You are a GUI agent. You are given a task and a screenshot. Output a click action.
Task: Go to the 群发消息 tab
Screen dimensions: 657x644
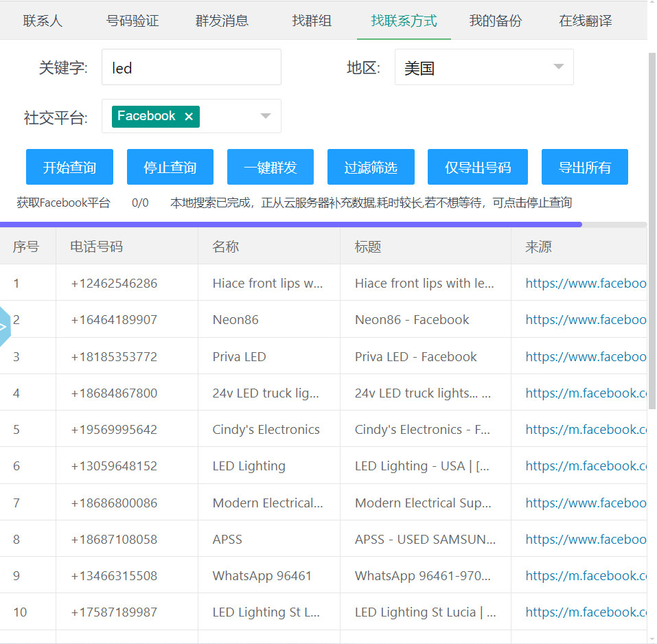tap(222, 21)
